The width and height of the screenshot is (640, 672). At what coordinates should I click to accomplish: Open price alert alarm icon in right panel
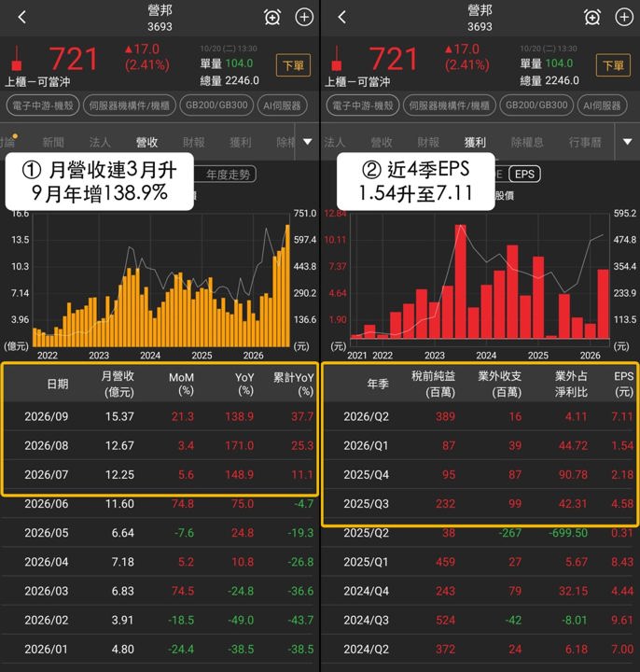click(592, 17)
